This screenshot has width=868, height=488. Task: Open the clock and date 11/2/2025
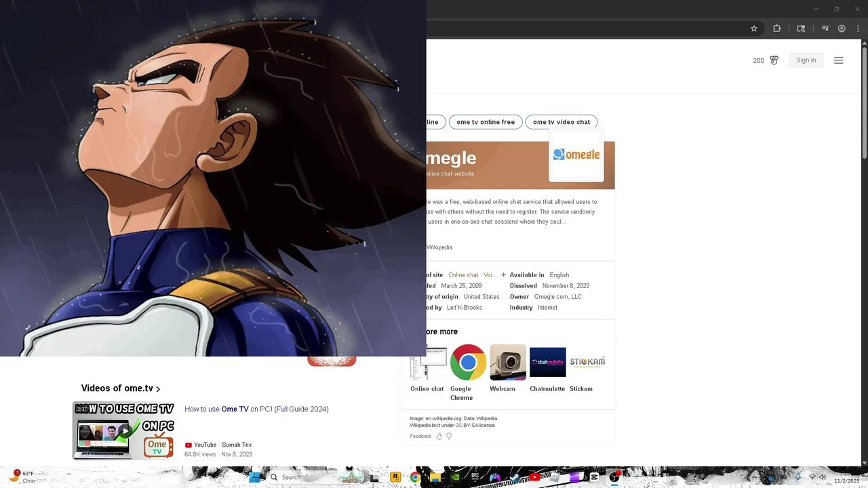click(846, 477)
